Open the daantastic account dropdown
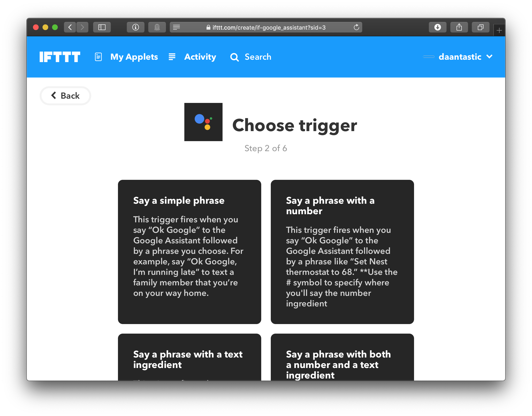532x416 pixels. tap(464, 57)
